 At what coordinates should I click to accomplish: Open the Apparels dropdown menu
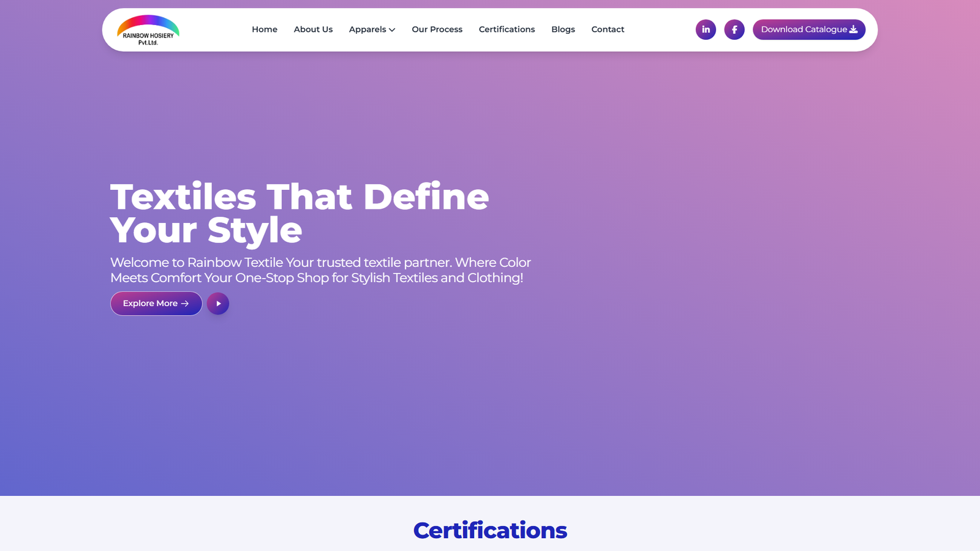(367, 29)
